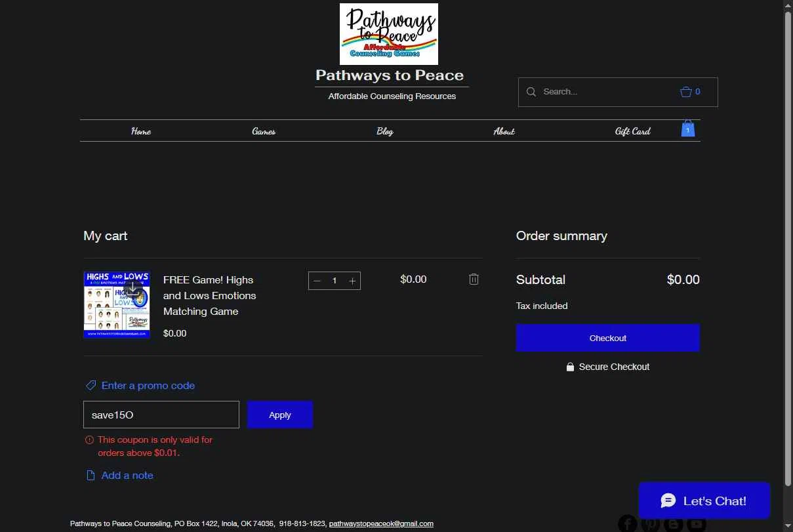Click the Add a note link
The width and height of the screenshot is (793, 532).
coord(127,475)
